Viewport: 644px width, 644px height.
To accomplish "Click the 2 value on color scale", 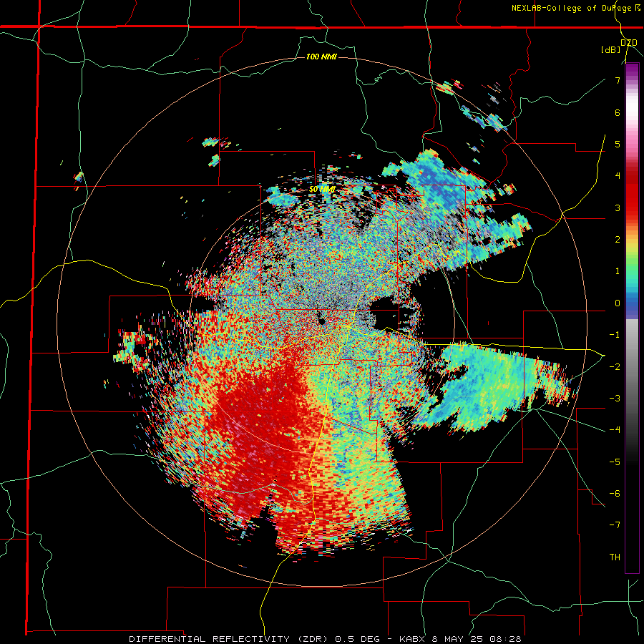I will [618, 240].
